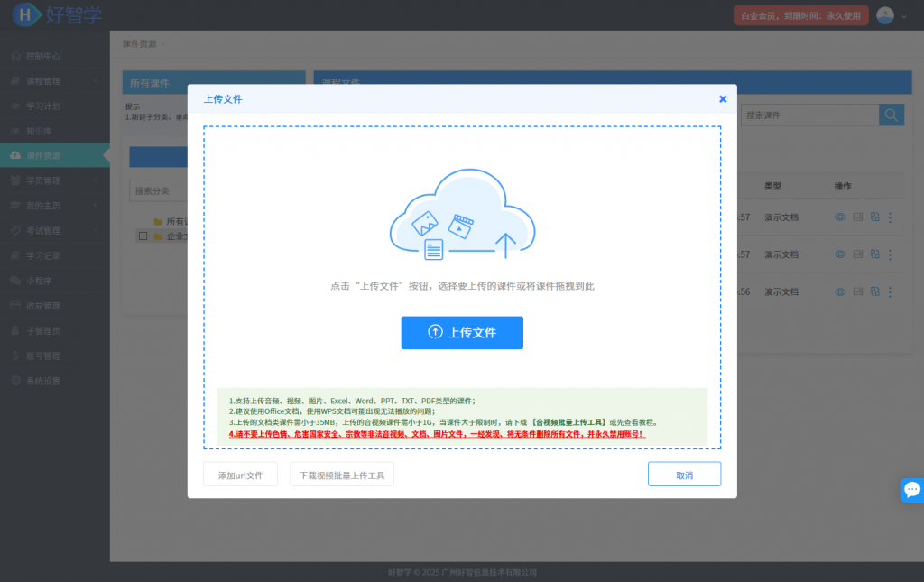Click the 添加url文件 button
Screen dimensions: 924x582
(240, 475)
